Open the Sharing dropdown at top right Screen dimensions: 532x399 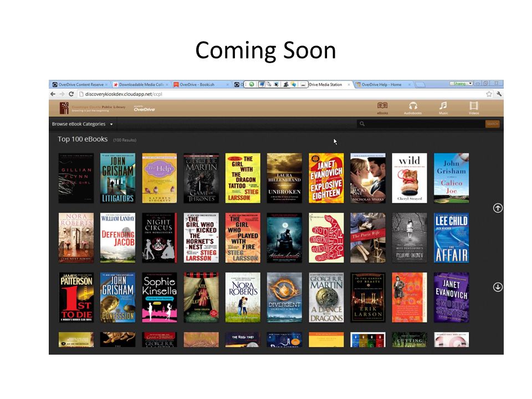point(461,84)
